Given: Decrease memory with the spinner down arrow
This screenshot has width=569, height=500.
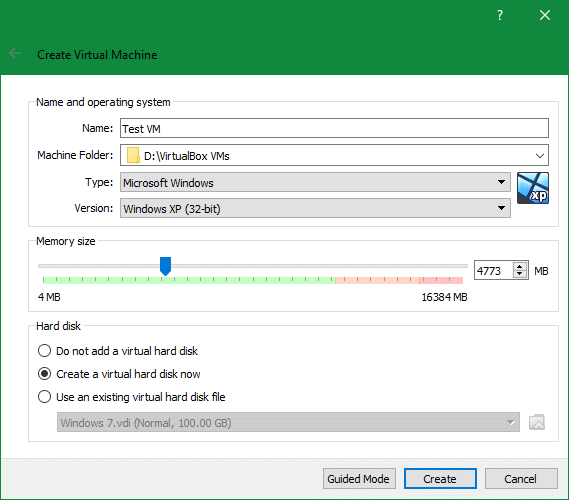Looking at the screenshot, I should pos(520,274).
